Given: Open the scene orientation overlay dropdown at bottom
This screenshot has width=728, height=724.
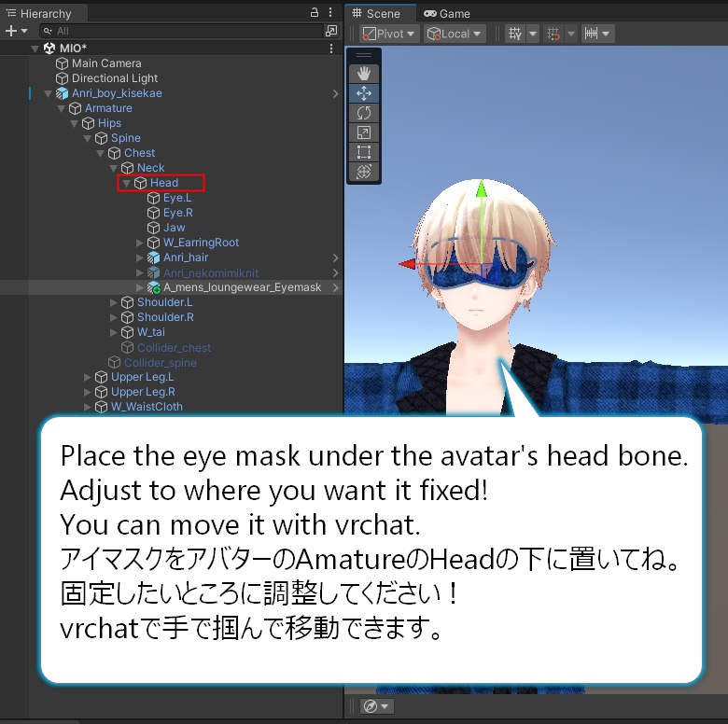Looking at the screenshot, I should pos(376,706).
